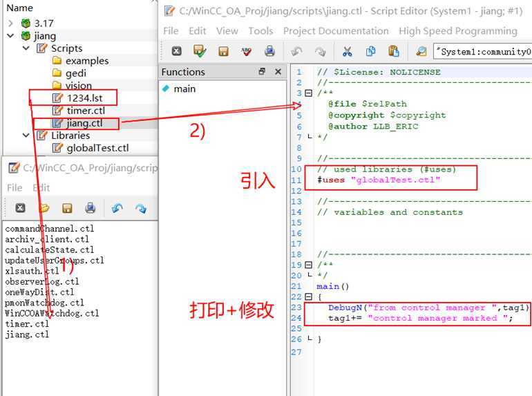Copy selection in Script Editor toolbar
The height and width of the screenshot is (396, 532).
coord(370,51)
